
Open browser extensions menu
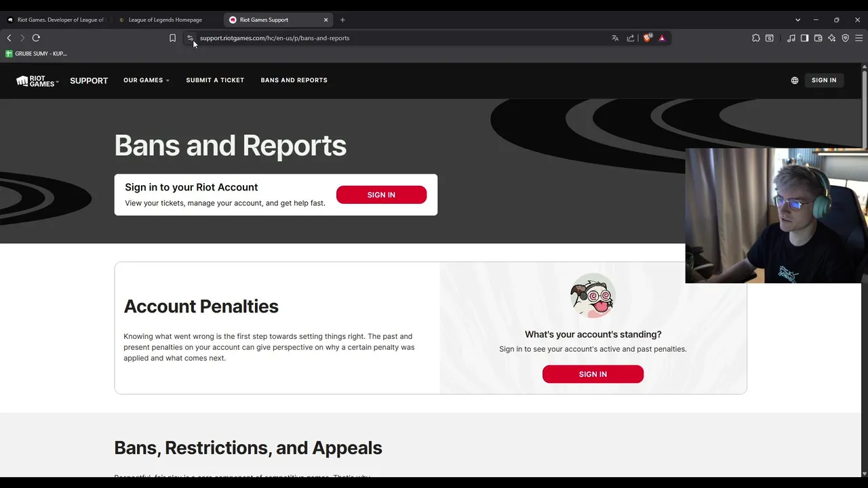click(756, 38)
